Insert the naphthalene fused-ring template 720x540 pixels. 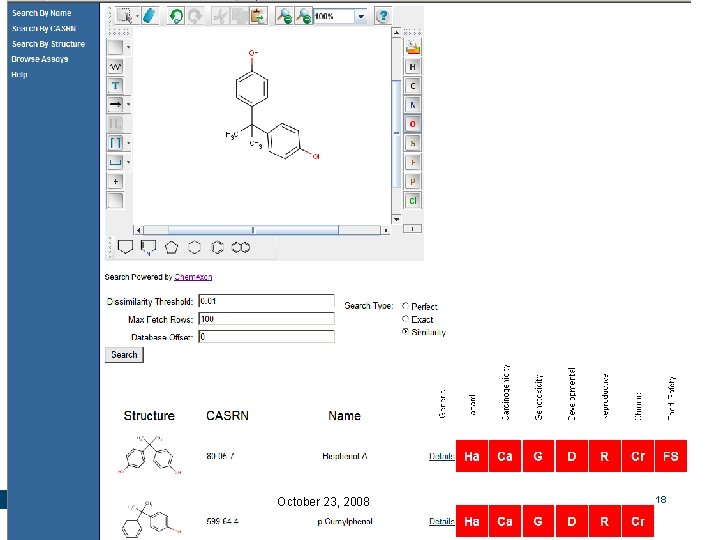(241, 248)
